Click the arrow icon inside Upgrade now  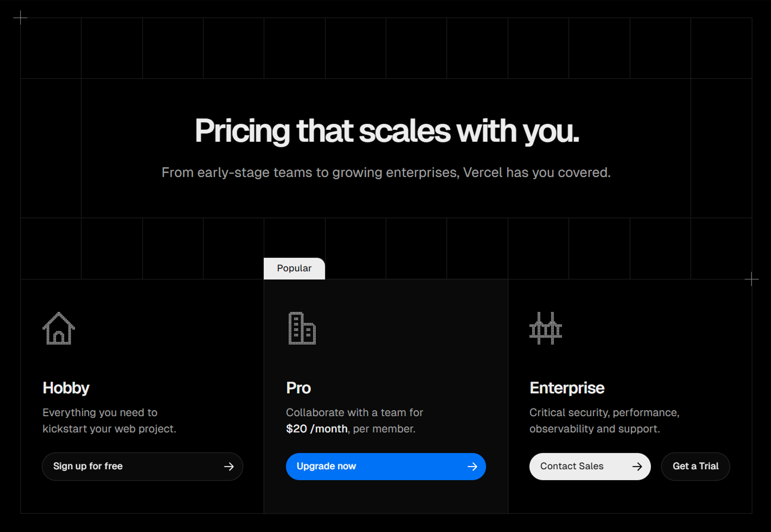tap(472, 467)
